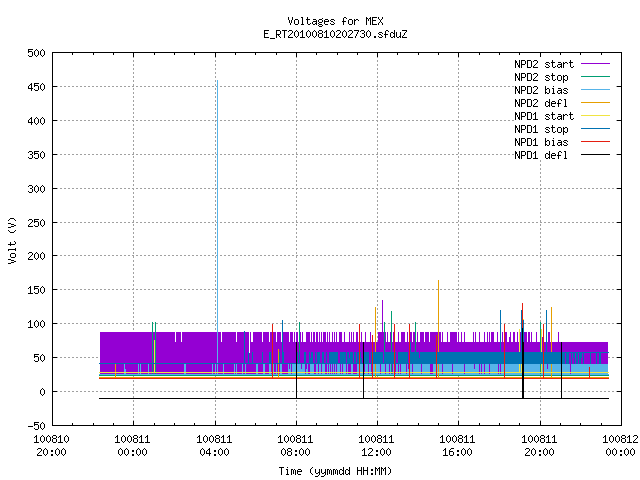Click the NPD1 start legend label
This screenshot has height=480, width=640.
point(544,116)
